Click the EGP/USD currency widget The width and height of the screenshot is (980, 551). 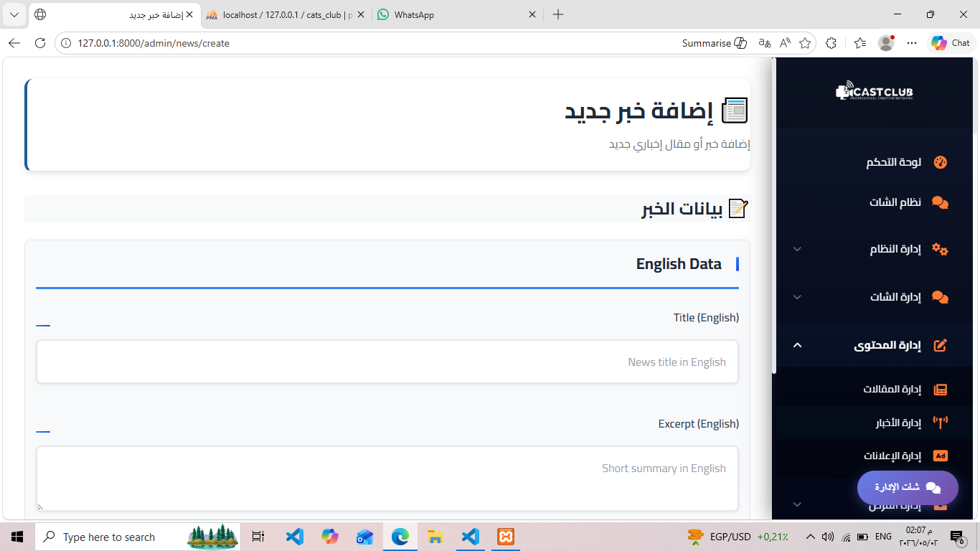click(738, 537)
